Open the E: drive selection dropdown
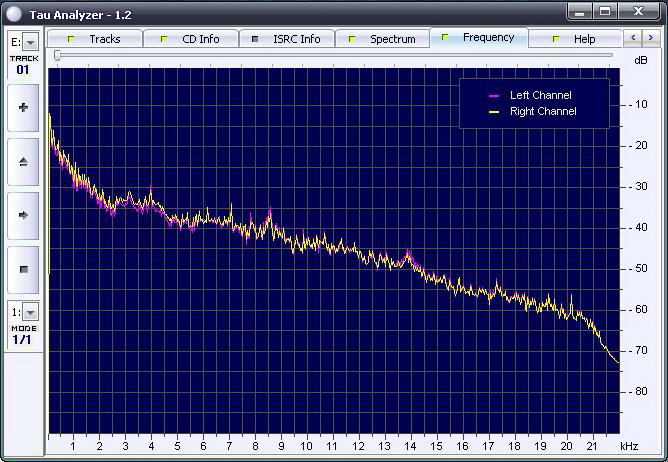The height and width of the screenshot is (462, 668). [x=30, y=42]
